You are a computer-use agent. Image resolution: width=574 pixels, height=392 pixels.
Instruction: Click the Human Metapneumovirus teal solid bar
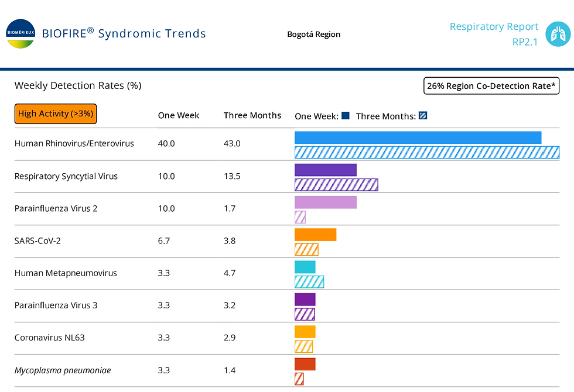[305, 267]
